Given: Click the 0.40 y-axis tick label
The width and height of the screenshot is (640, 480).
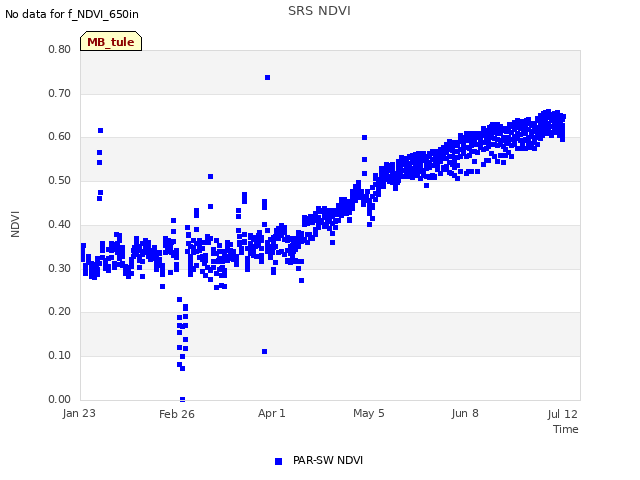Looking at the screenshot, I should pyautogui.click(x=59, y=224).
